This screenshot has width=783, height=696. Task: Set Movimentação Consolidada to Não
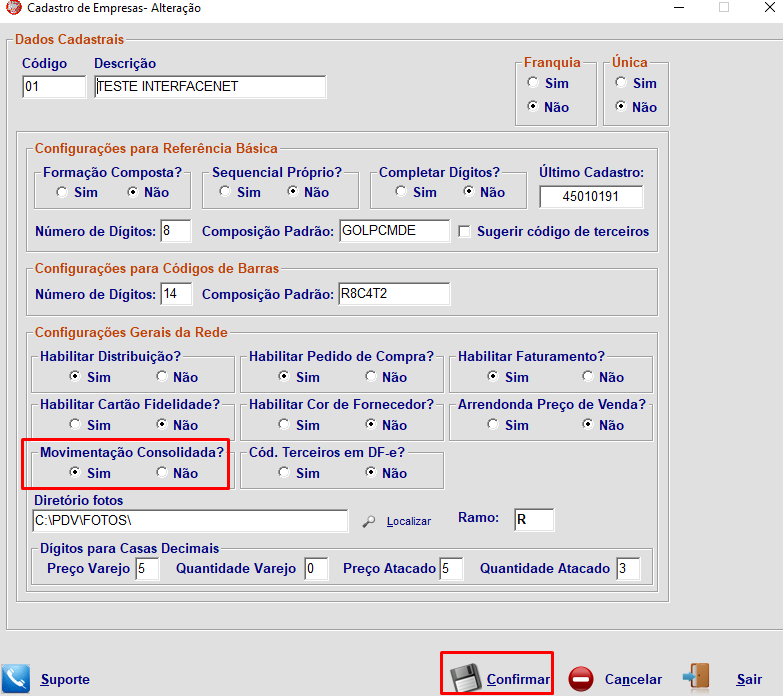161,472
